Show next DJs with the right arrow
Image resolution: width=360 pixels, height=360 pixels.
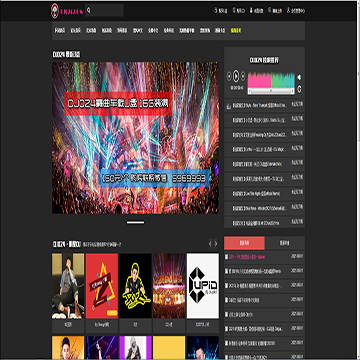coord(216,244)
